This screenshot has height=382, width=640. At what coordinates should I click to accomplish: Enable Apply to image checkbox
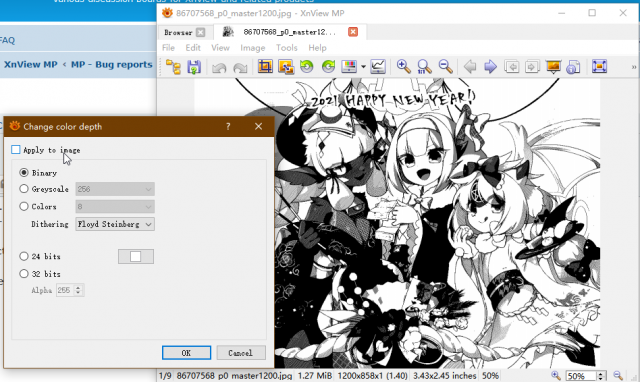coord(16,150)
